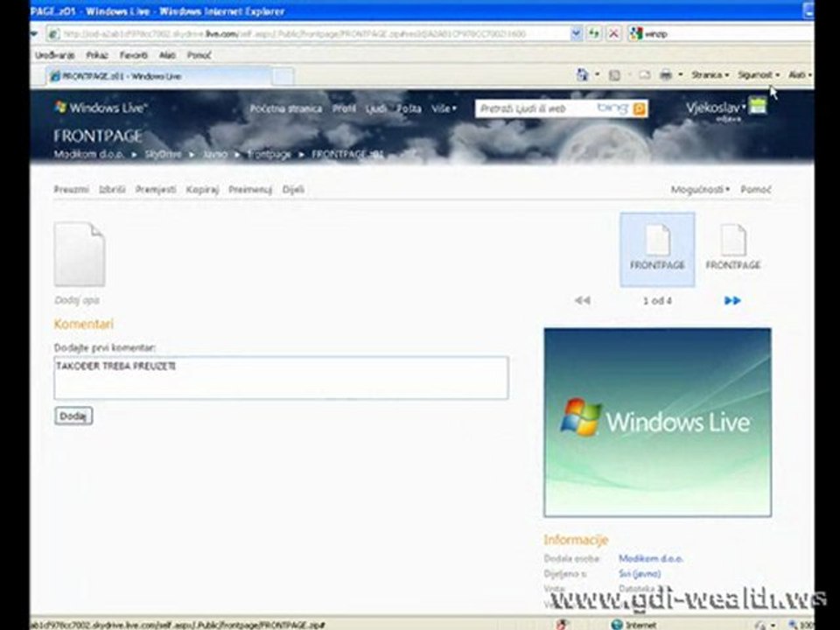Click the SkyDrive breadcrumb link

163,154
